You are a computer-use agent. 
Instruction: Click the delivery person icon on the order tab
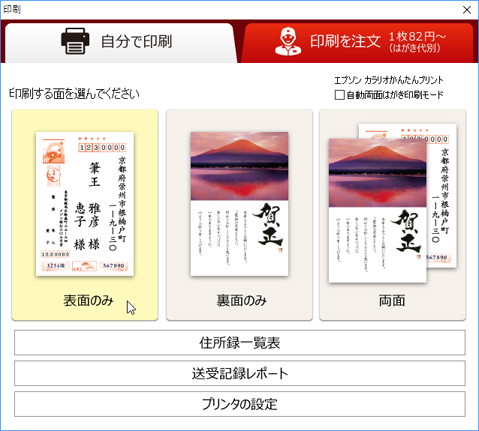(288, 41)
